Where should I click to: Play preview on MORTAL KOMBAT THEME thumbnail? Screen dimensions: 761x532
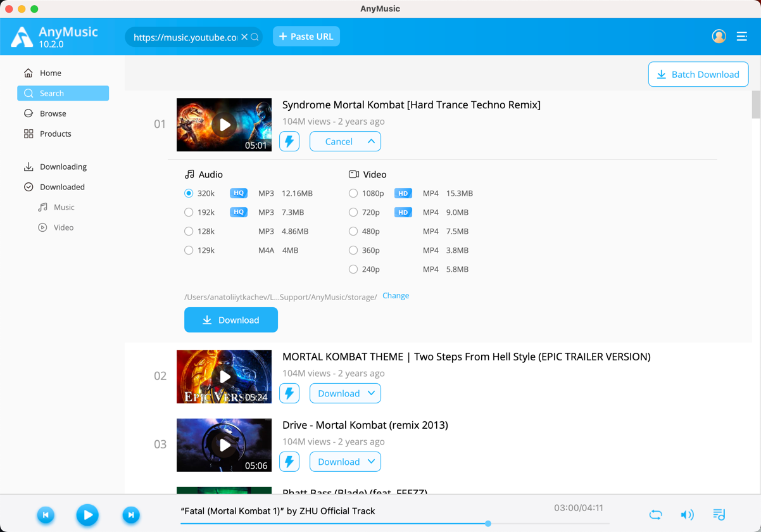[224, 377]
